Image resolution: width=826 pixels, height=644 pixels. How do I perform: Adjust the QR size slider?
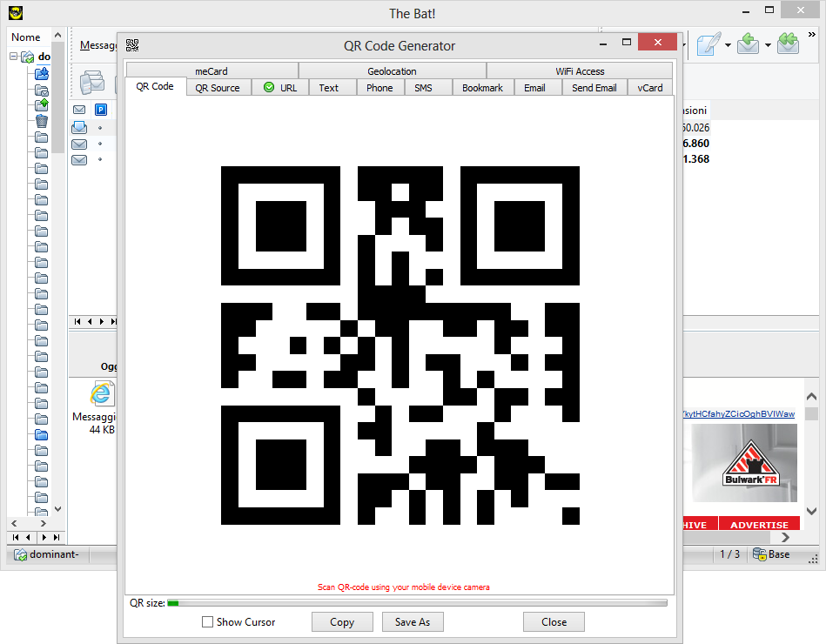tap(417, 603)
